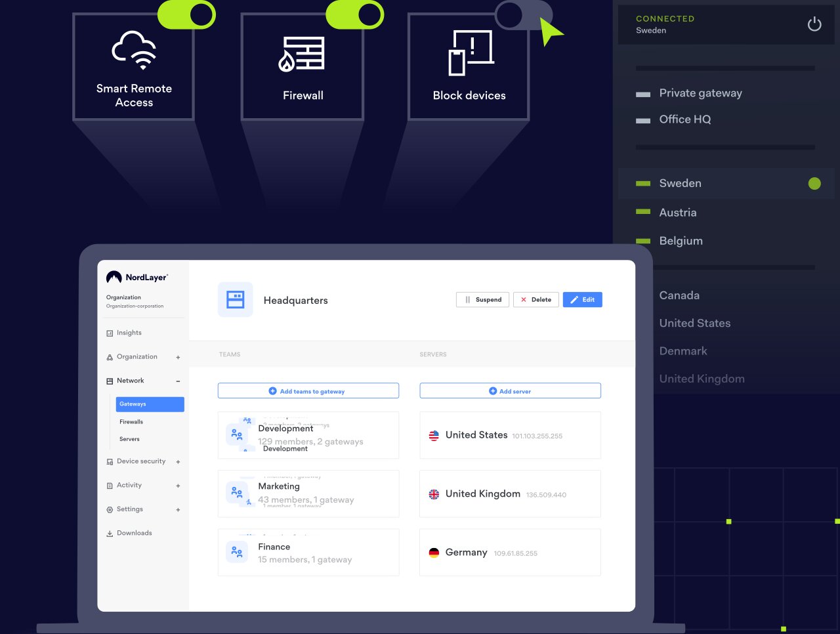Open the United Kingdom server 136.509.440
The width and height of the screenshot is (840, 634).
tap(510, 494)
